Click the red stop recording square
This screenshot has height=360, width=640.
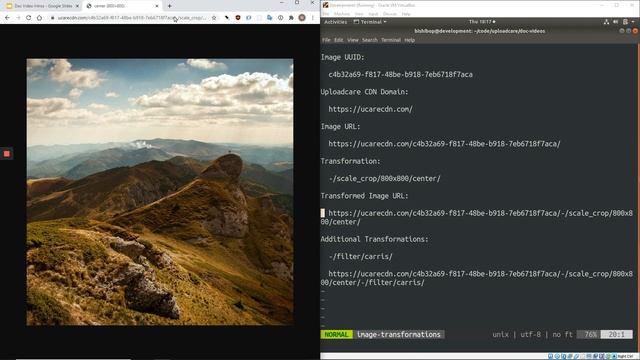[7, 153]
